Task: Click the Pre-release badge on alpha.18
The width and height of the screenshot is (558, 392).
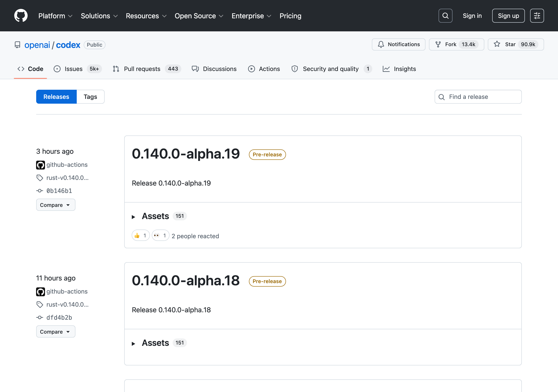Action: point(267,282)
